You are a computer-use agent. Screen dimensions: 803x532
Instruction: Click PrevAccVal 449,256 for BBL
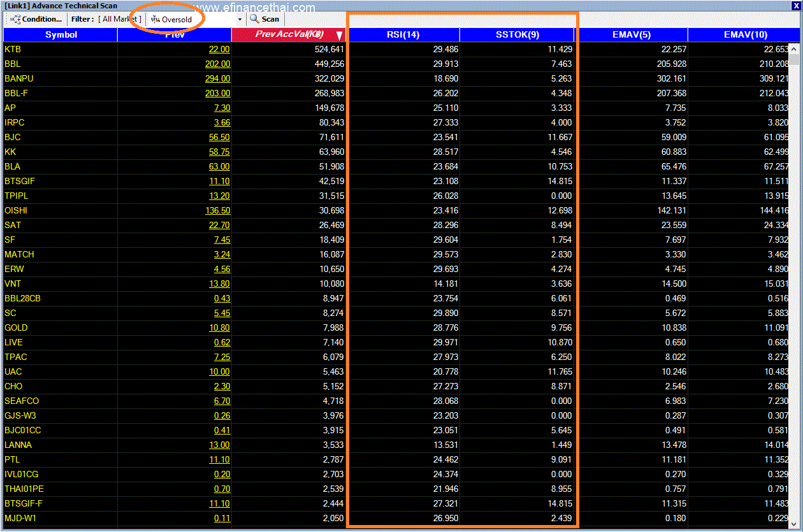pyautogui.click(x=329, y=64)
